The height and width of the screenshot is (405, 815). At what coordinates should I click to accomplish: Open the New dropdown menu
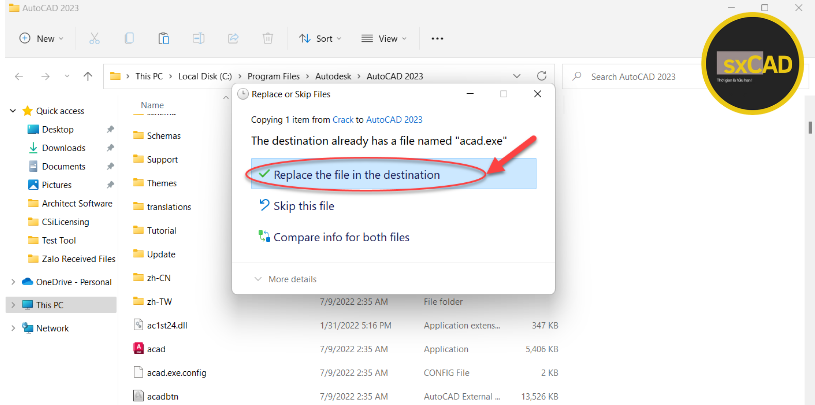tap(41, 38)
